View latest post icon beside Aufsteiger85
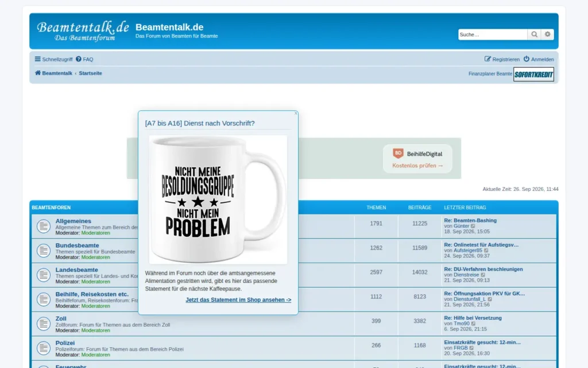 [x=486, y=251]
